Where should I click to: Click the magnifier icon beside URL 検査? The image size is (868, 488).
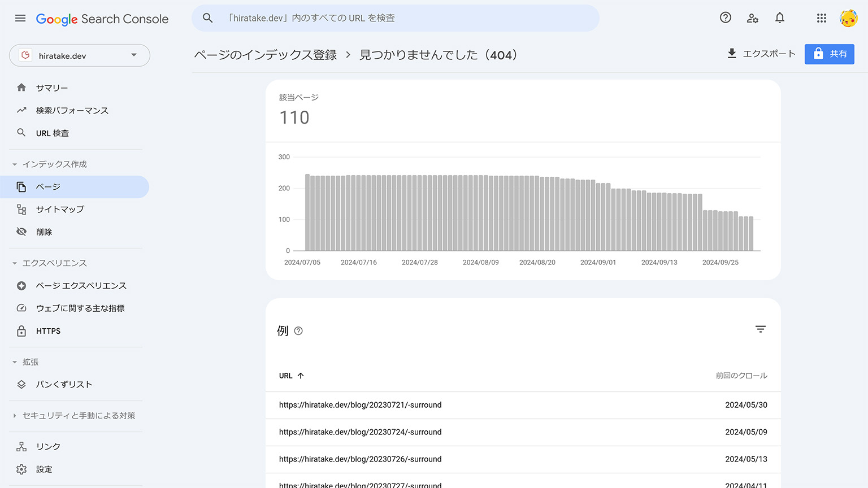coord(21,133)
